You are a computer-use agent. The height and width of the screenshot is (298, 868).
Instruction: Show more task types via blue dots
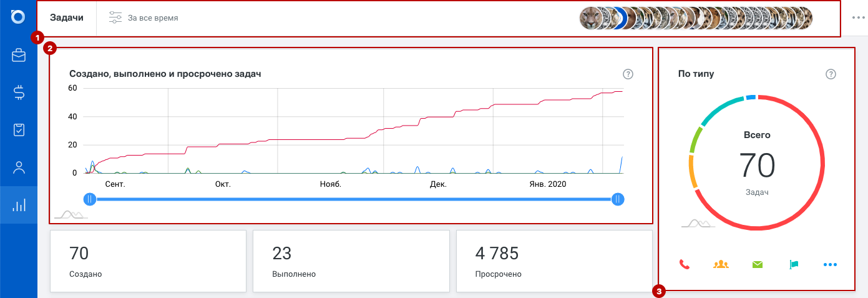click(x=830, y=264)
